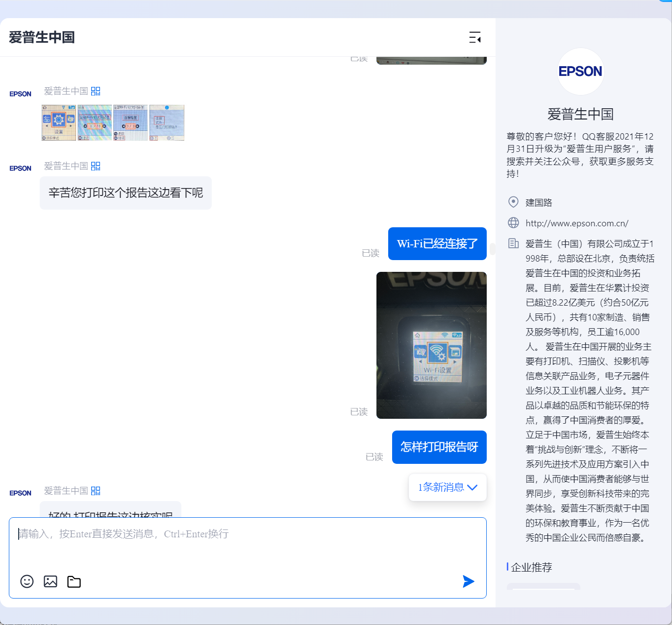672x625 pixels.
Task: Click EPSON avatar next to thumbnails message
Action: 21,94
